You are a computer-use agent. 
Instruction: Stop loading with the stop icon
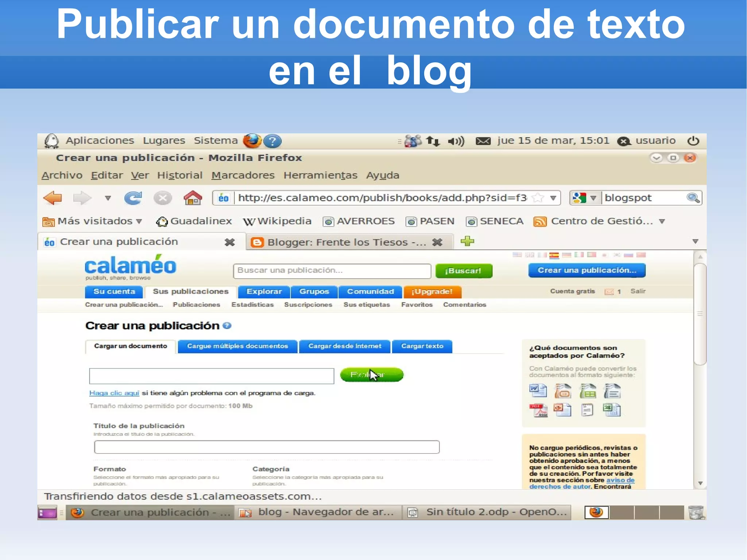coord(162,198)
